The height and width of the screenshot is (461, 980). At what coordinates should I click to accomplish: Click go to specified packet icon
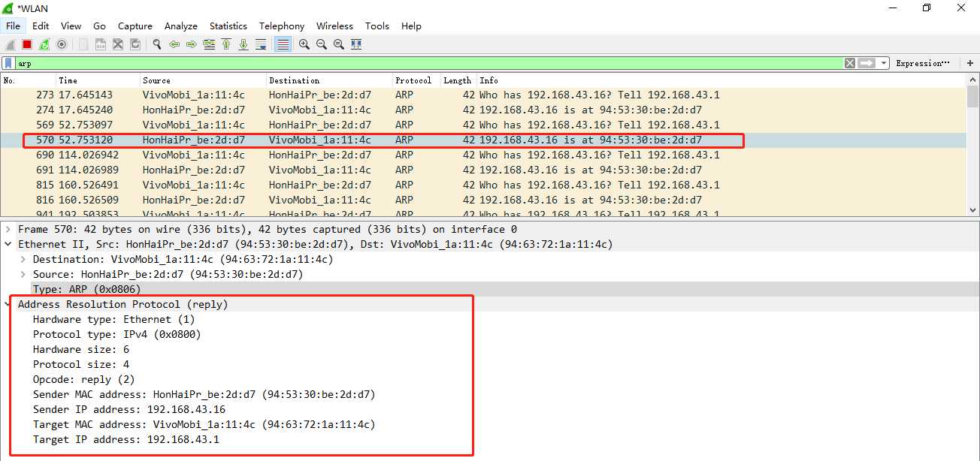209,45
